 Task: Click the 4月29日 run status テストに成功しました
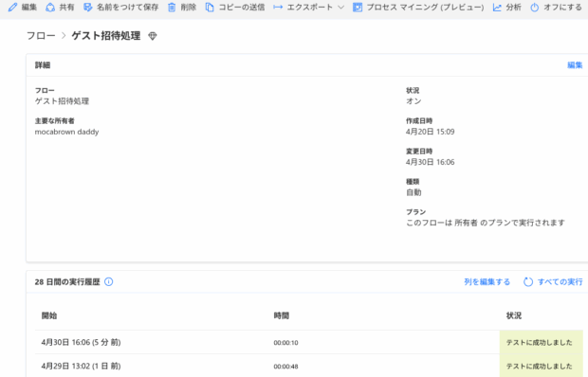tap(540, 367)
